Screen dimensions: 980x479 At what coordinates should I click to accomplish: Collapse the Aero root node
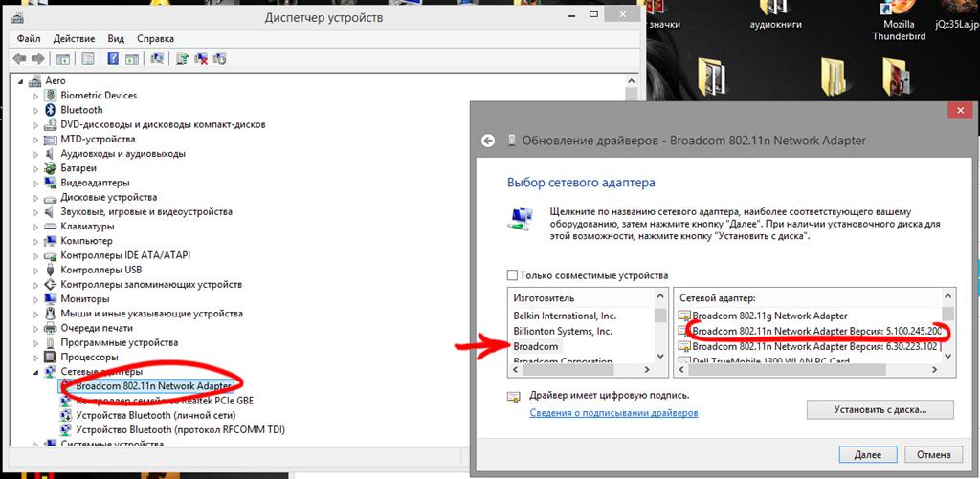(x=23, y=81)
